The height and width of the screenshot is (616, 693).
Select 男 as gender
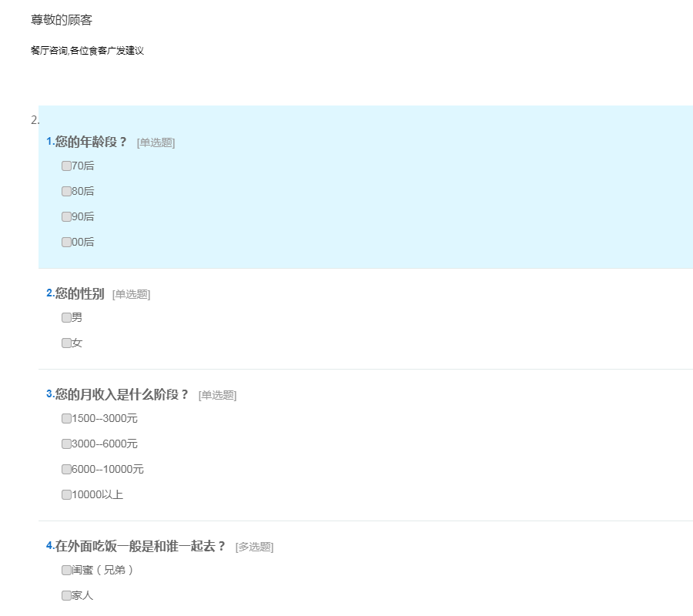[66, 317]
